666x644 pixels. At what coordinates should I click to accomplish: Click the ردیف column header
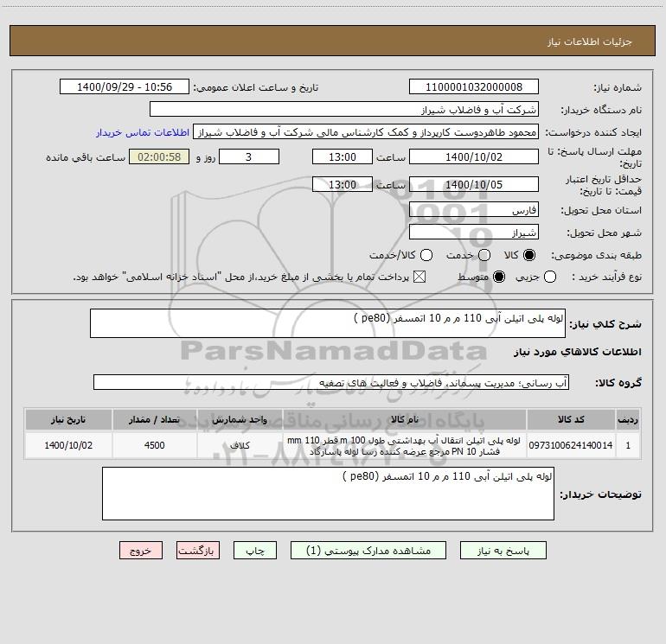coord(628,420)
